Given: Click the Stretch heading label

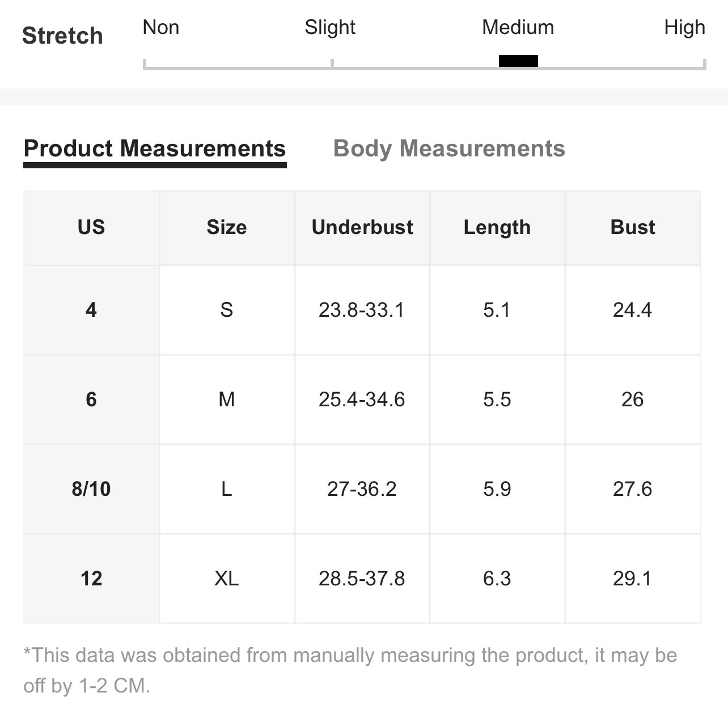Looking at the screenshot, I should [62, 36].
